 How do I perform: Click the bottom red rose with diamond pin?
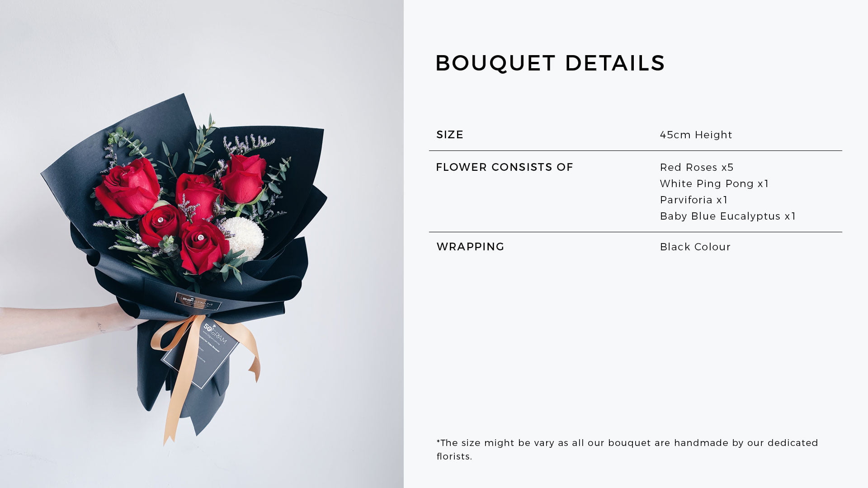[x=203, y=246]
